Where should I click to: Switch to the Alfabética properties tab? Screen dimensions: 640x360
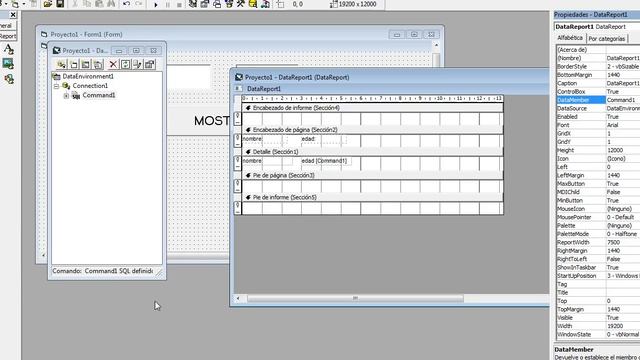[570, 38]
